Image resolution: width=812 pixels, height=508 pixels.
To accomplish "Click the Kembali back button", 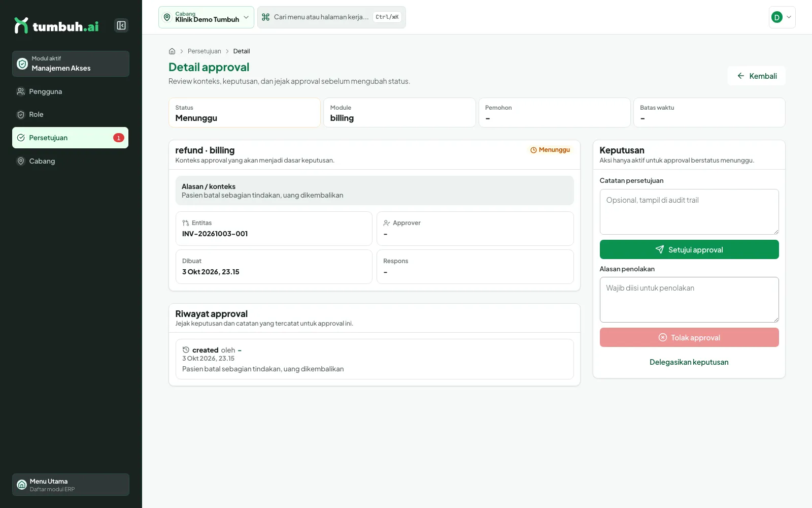I will [757, 76].
